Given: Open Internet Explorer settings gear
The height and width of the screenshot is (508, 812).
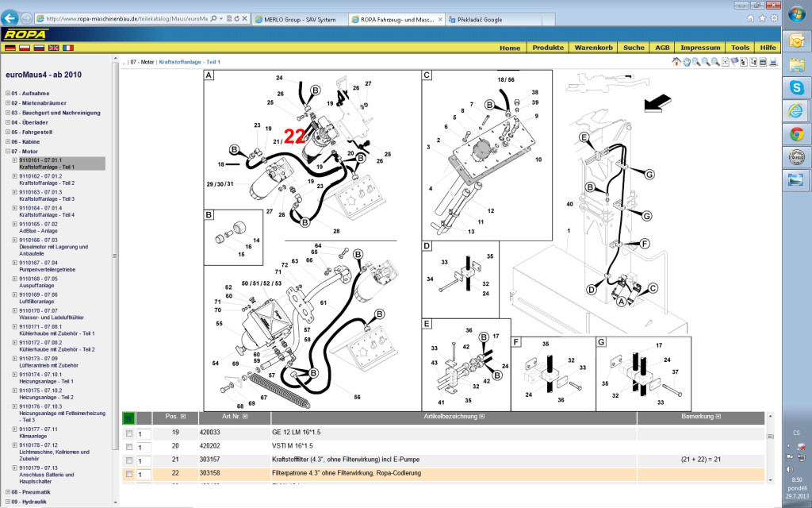Looking at the screenshot, I should [x=774, y=18].
